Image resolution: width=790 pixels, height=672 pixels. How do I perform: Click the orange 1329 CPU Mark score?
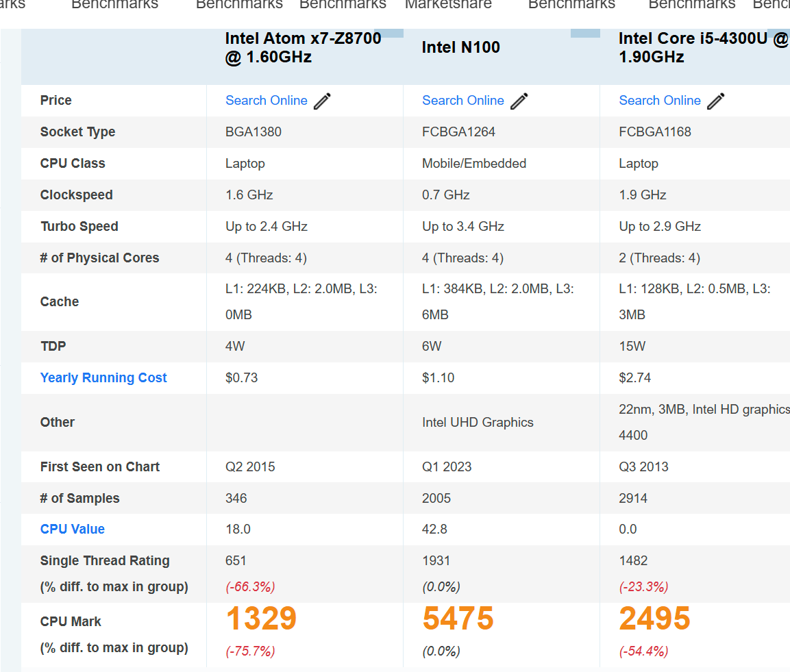coord(262,618)
